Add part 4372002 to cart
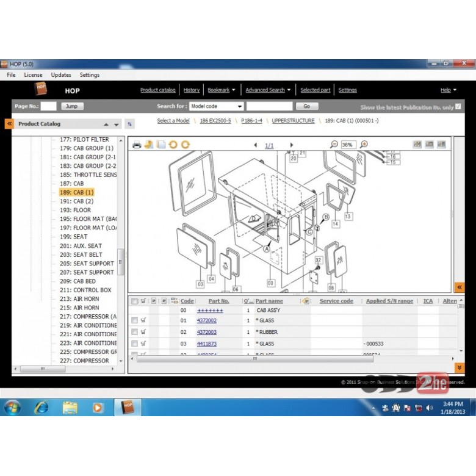The image size is (476, 476). [x=143, y=320]
